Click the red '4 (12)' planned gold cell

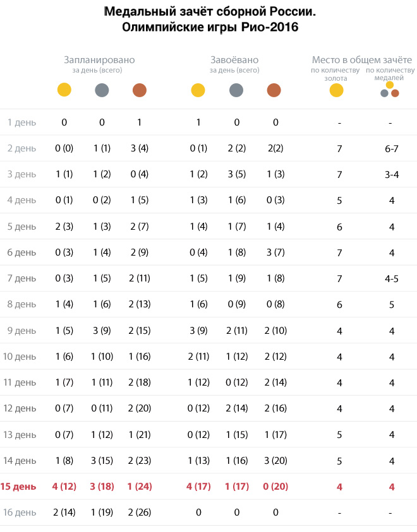click(63, 487)
